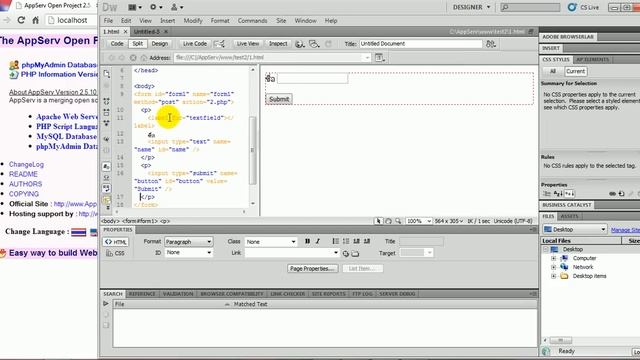
Task: Click the Open Documents icon in code toolbar
Action: point(107,74)
